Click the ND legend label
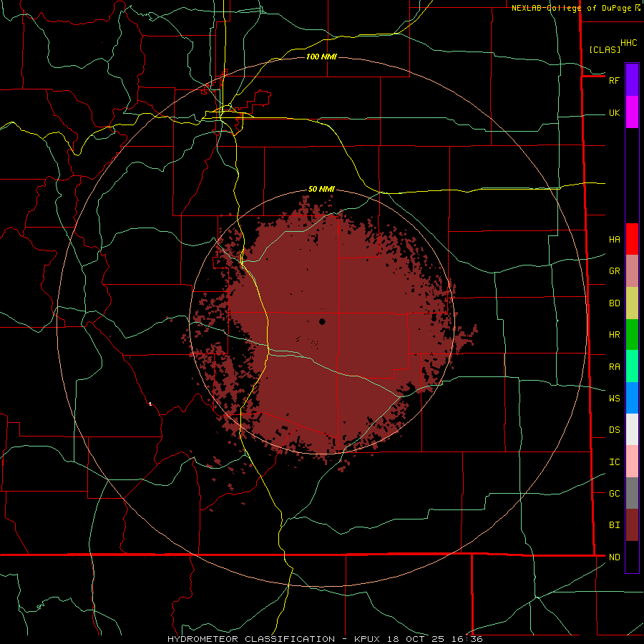Image resolution: width=644 pixels, height=644 pixels. point(614,557)
